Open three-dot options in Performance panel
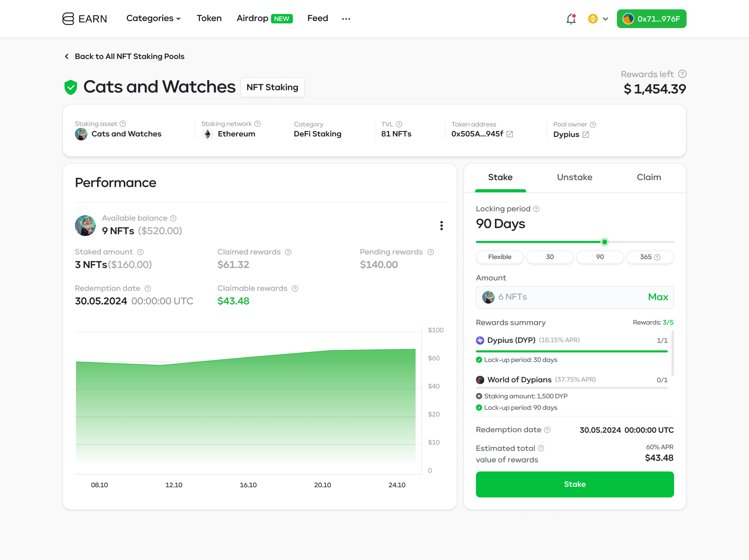The width and height of the screenshot is (749, 560). pos(441,226)
